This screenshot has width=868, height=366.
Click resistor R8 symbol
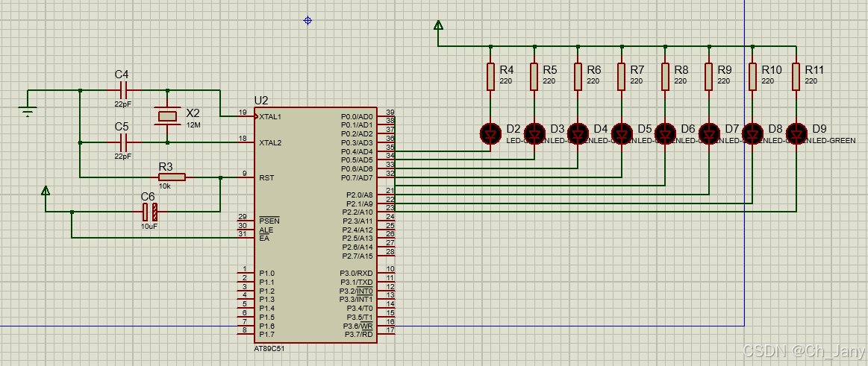pos(665,76)
